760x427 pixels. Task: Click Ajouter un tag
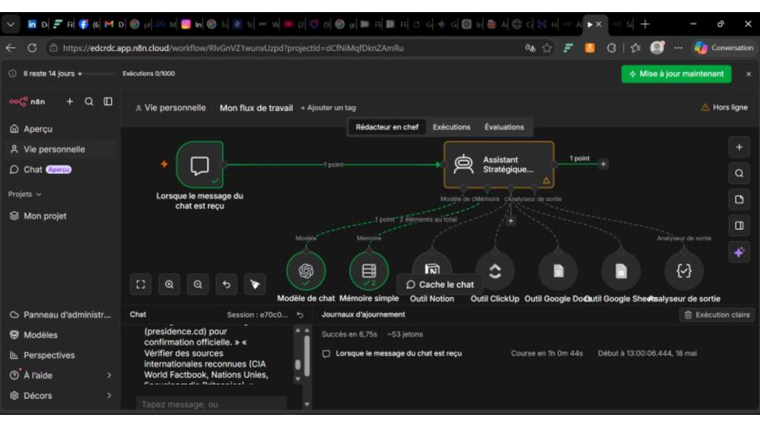[x=329, y=108]
